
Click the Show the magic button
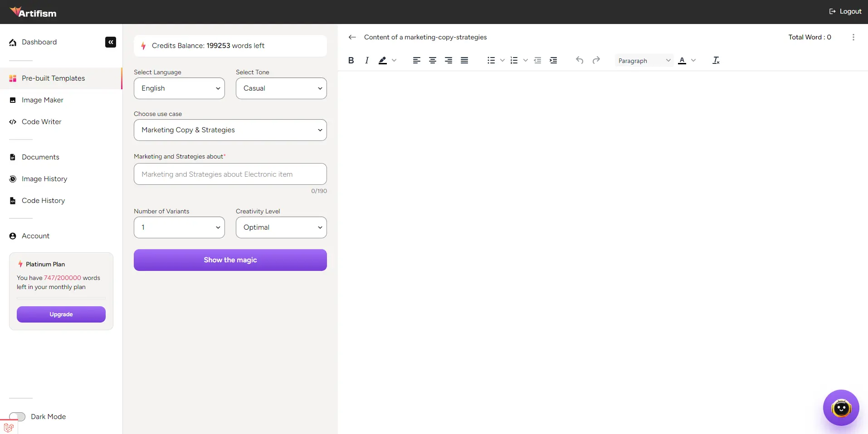(230, 260)
